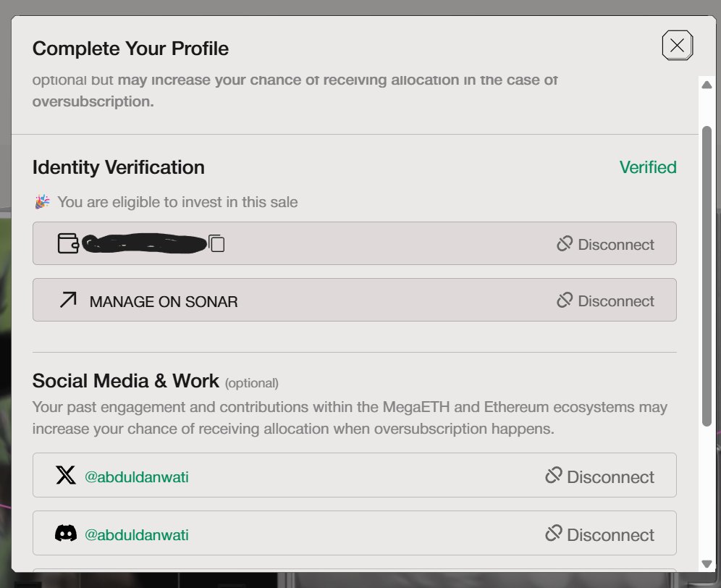Click the Identity Verification heading
The image size is (721, 588).
point(118,167)
